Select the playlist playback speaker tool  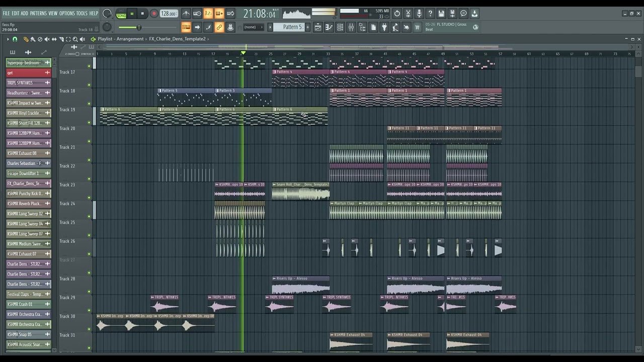pos(83,39)
